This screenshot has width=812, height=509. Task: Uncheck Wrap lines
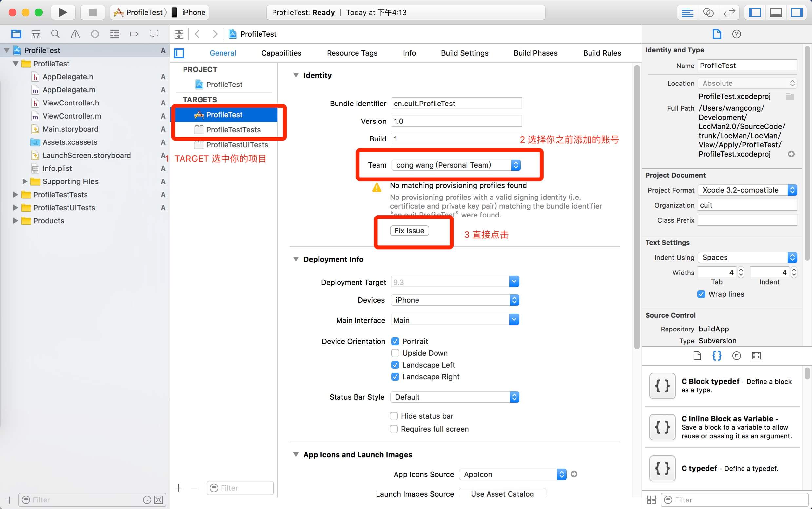click(x=701, y=294)
